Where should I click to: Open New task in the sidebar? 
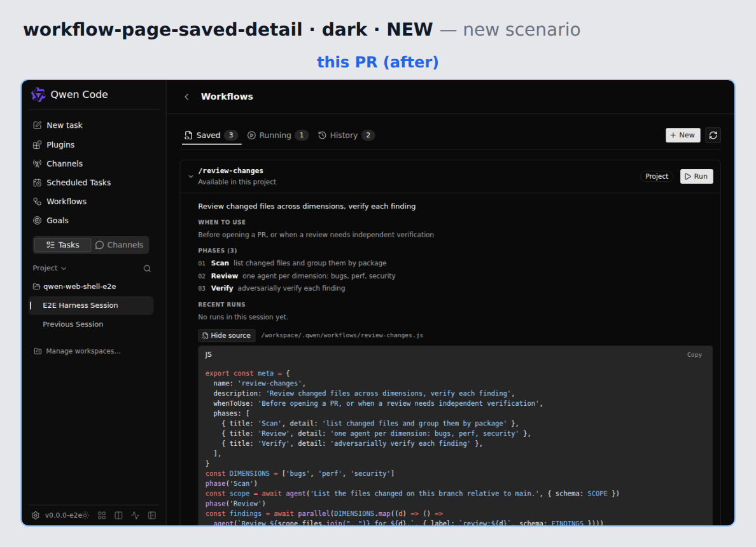point(57,125)
